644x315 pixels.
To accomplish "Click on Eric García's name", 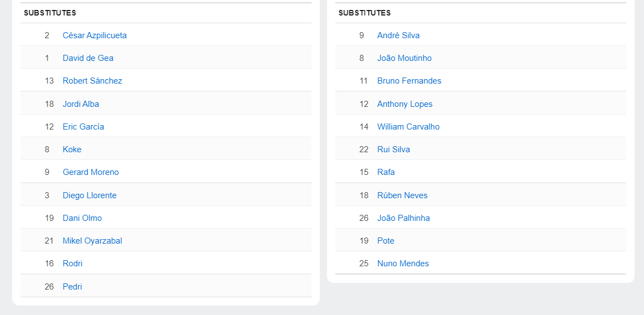I will pos(84,127).
